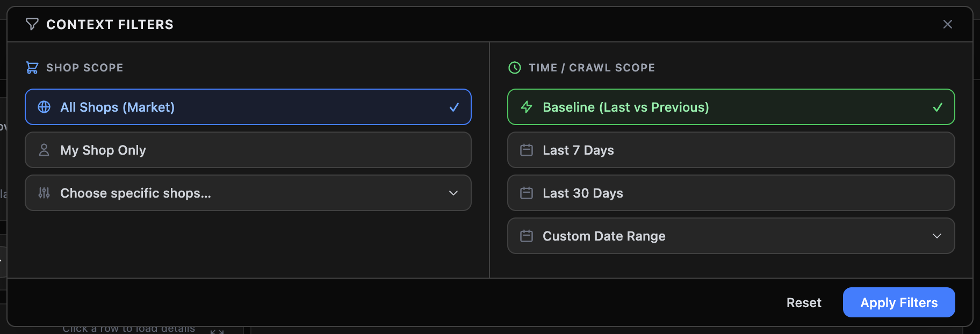Image resolution: width=980 pixels, height=334 pixels.
Task: Click the green checkmark on Baseline option
Action: pos(938,107)
